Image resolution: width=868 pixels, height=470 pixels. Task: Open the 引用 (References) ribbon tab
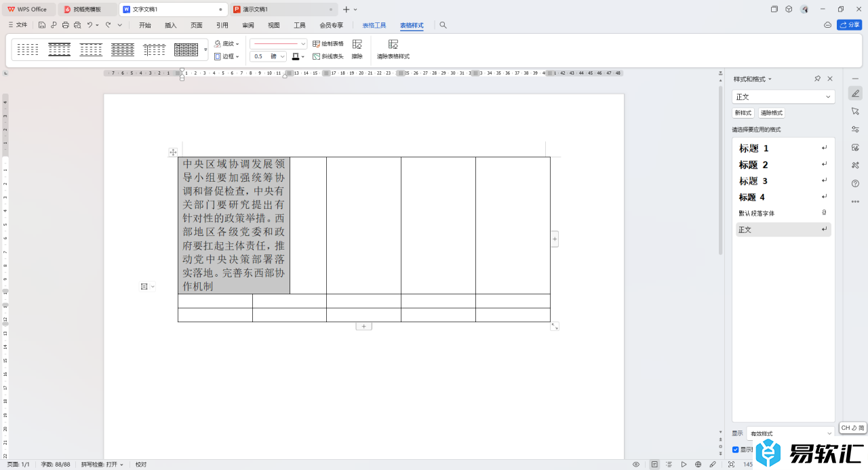[222, 25]
